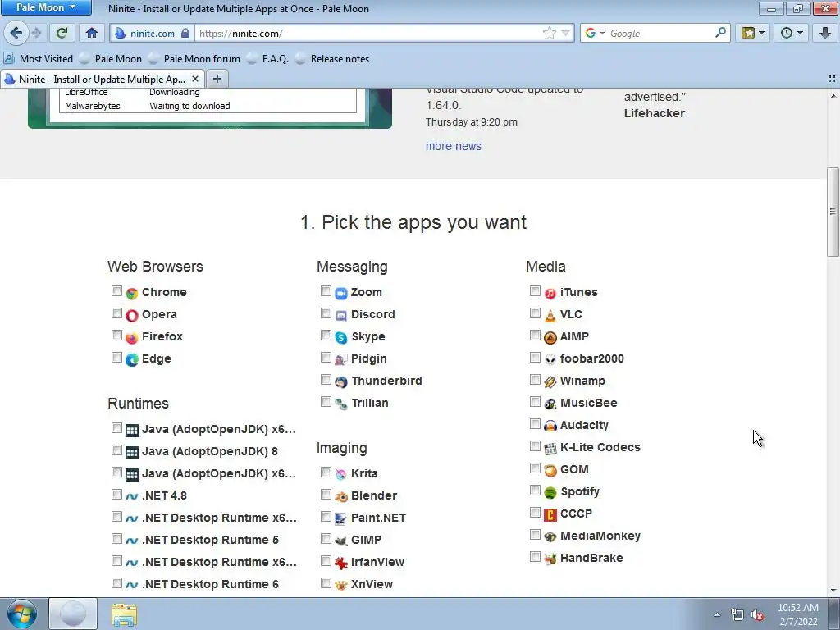Click the CCCP app icon
The height and width of the screenshot is (630, 840).
click(x=550, y=514)
